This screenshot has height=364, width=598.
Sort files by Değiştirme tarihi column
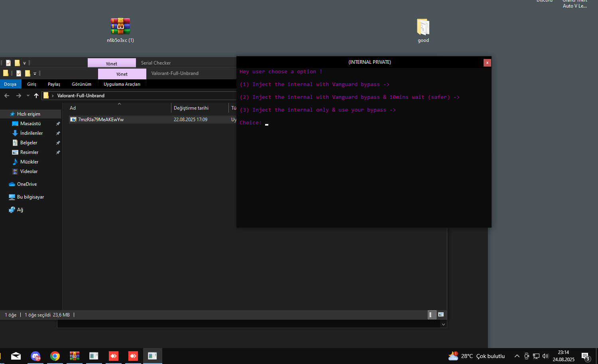pyautogui.click(x=191, y=108)
